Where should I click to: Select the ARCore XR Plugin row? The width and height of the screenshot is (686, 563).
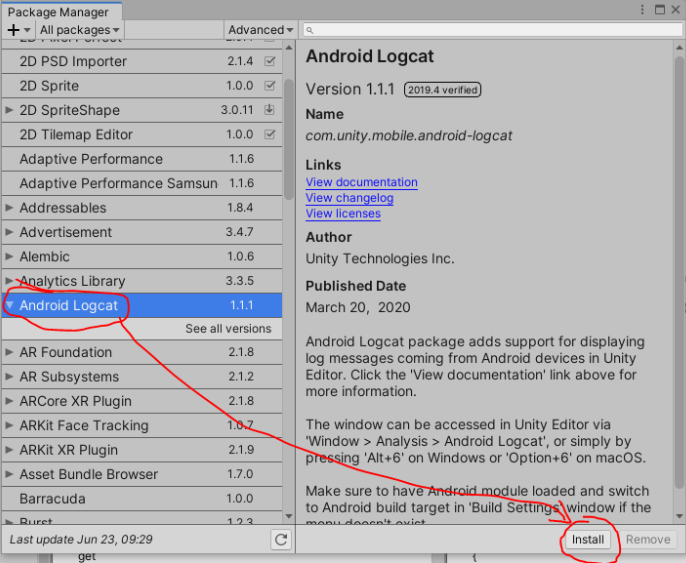pyautogui.click(x=142, y=401)
